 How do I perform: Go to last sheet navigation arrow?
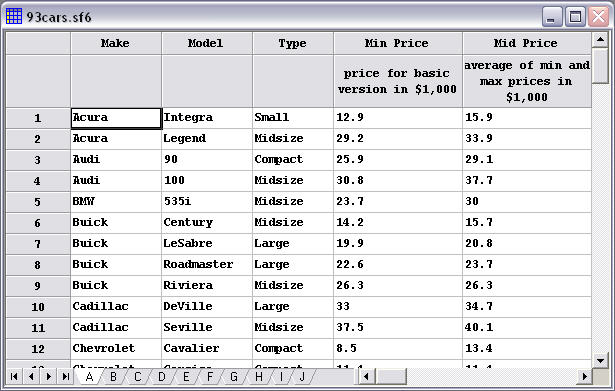pyautogui.click(x=66, y=377)
